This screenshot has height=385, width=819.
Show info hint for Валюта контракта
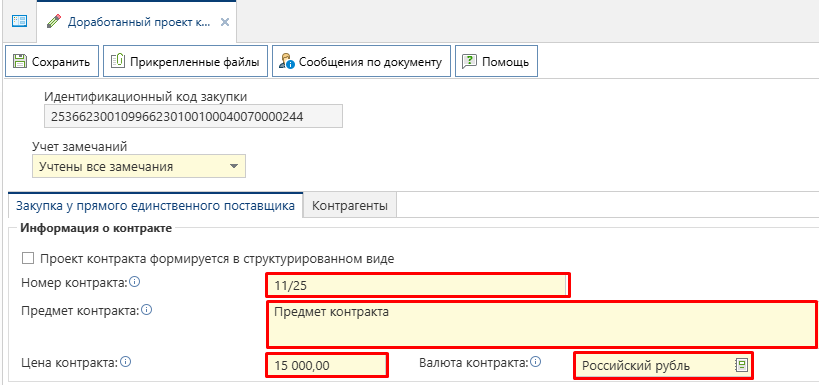(535, 361)
